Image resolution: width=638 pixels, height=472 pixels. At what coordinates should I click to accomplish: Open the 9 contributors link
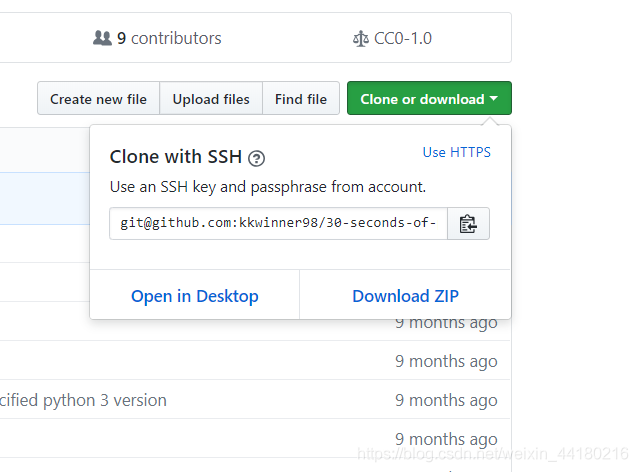point(157,38)
